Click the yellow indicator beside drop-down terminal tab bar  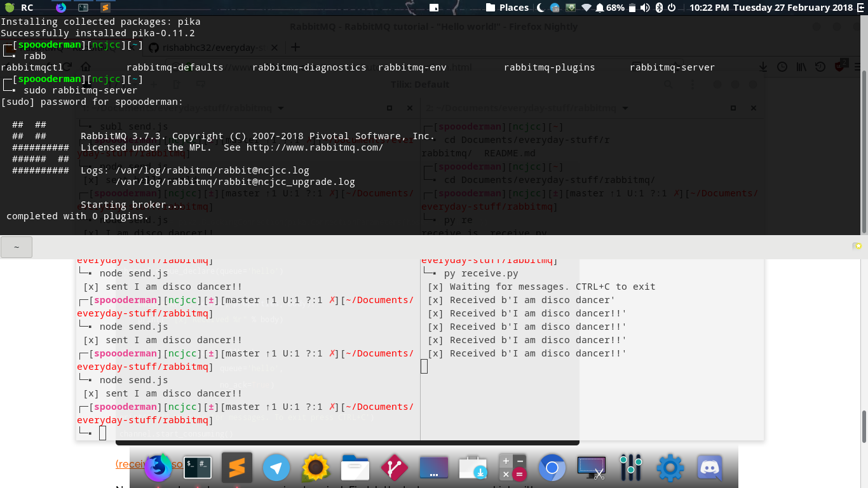(858, 246)
